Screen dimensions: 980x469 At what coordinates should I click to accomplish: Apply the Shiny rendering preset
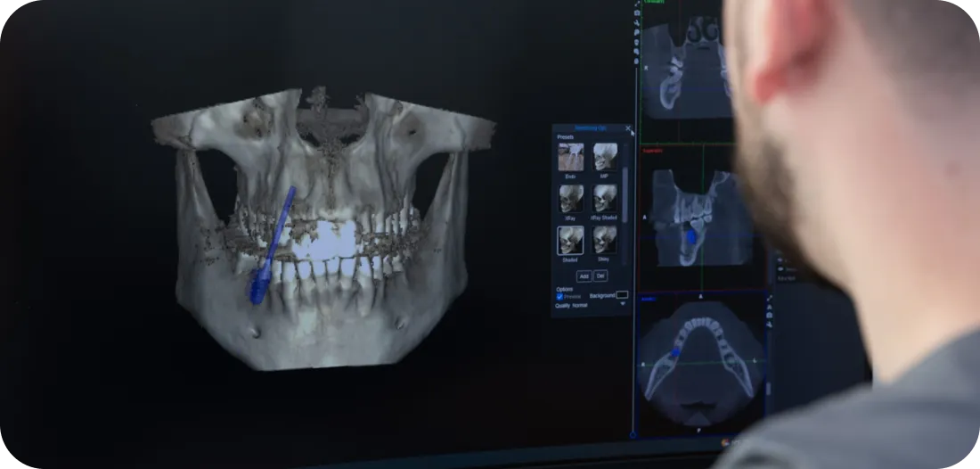604,240
